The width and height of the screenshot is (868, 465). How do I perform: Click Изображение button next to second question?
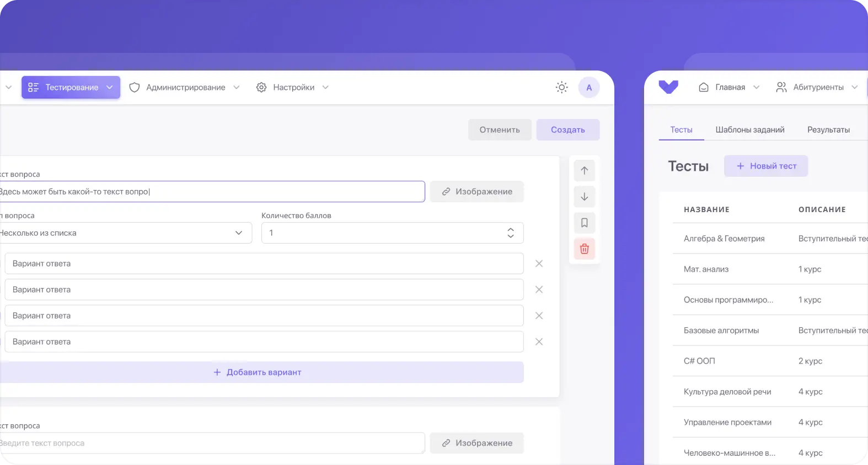click(x=477, y=443)
